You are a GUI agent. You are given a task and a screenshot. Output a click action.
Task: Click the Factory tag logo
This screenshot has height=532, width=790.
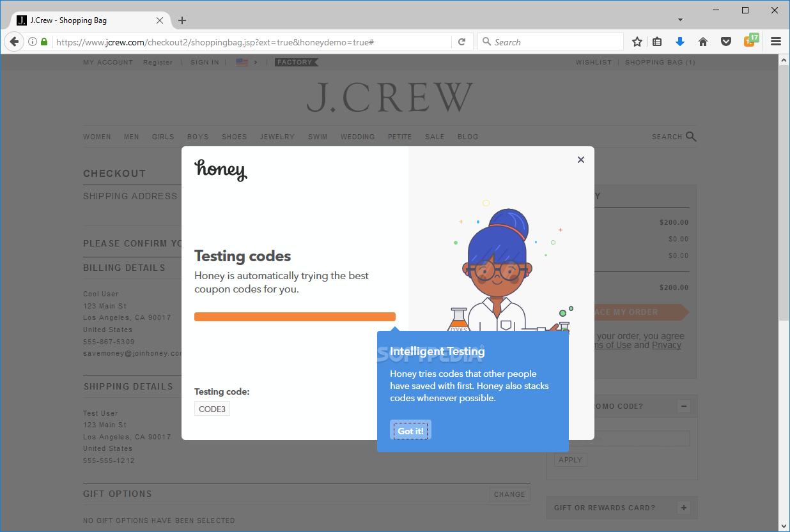[297, 62]
